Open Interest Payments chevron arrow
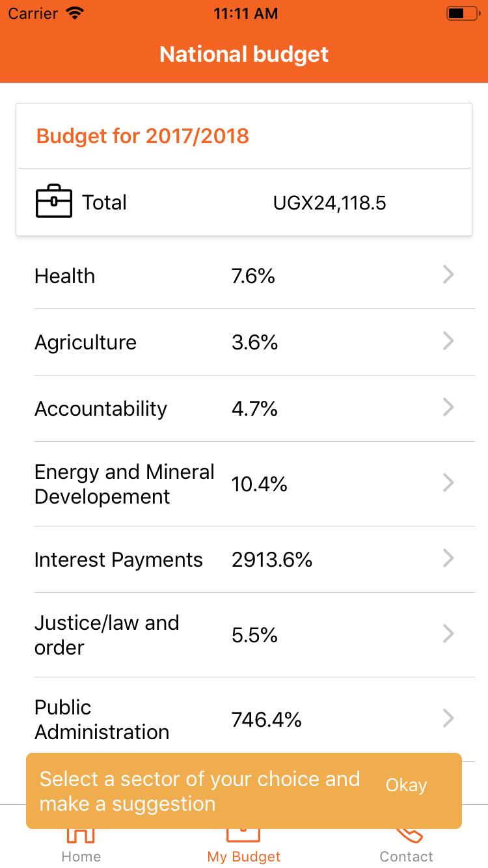The image size is (488, 868). (448, 559)
